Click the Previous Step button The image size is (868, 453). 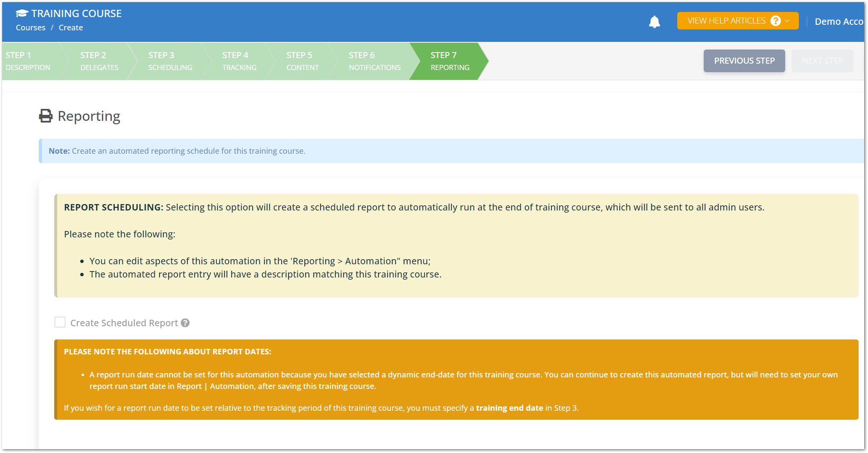tap(744, 61)
